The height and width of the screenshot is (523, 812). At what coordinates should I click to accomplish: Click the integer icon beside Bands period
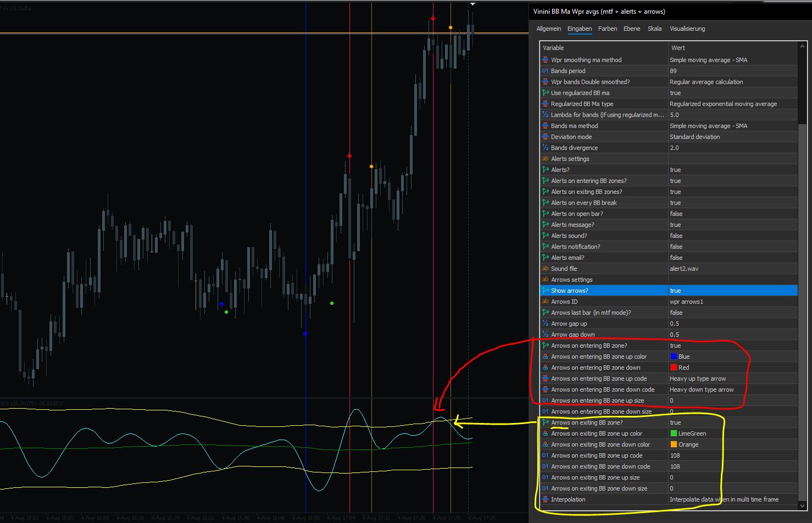pyautogui.click(x=546, y=71)
